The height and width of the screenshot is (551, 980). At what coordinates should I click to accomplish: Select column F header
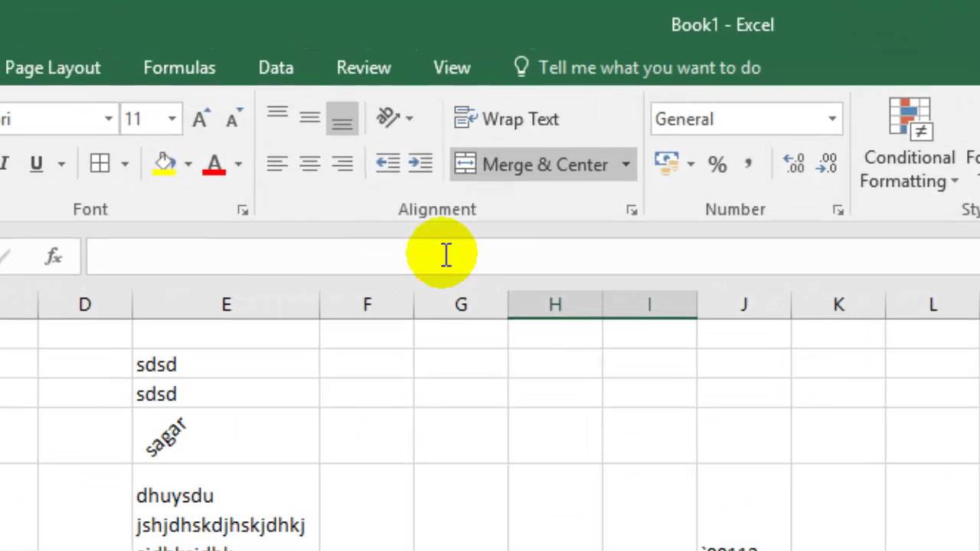367,305
